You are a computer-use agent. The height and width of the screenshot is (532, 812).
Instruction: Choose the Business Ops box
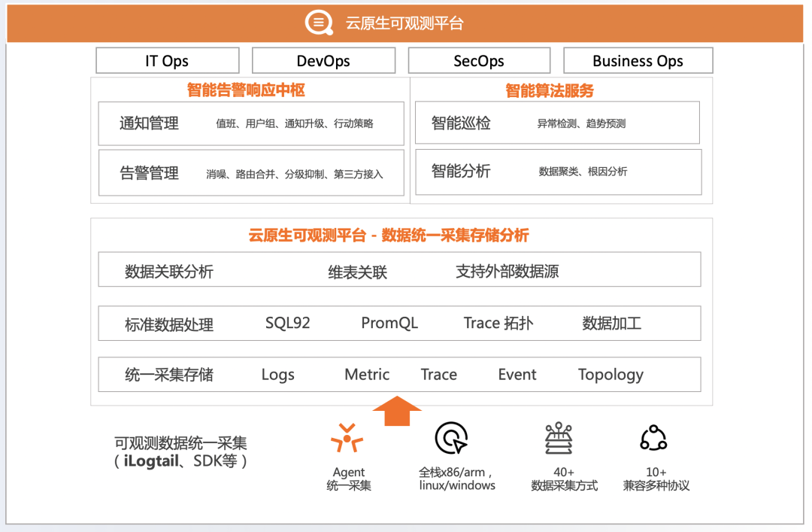(x=638, y=61)
